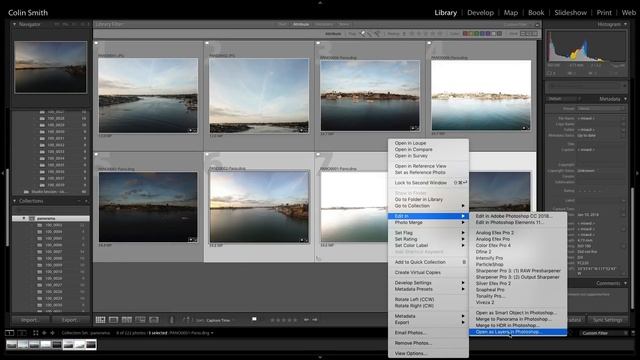The height and width of the screenshot is (360, 640).
Task: Expand the Comments panel
Action: pyautogui.click(x=625, y=283)
